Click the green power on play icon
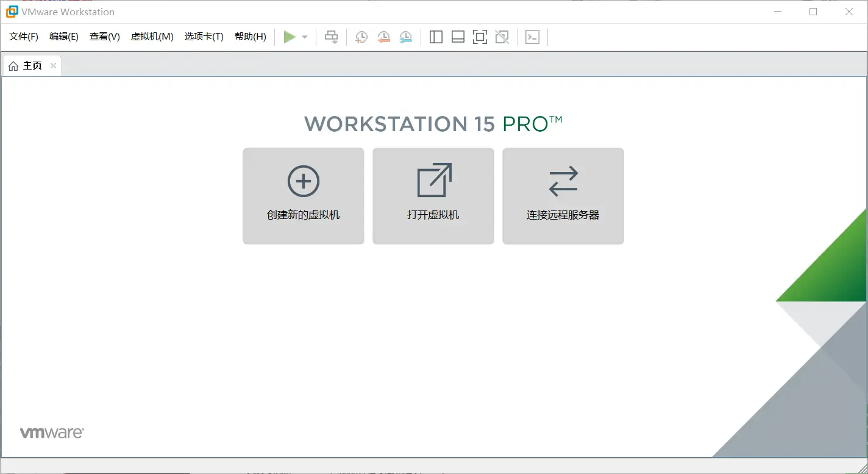Screen dimensions: 868x474 point(290,37)
